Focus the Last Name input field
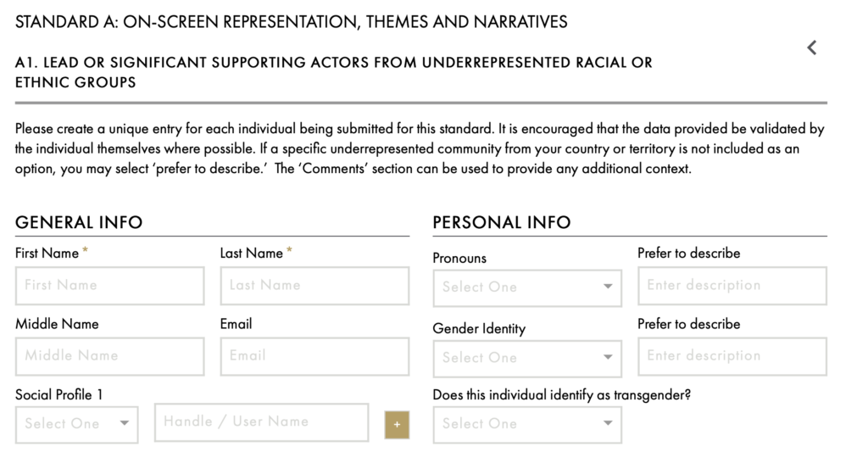868x452 pixels. coord(314,286)
